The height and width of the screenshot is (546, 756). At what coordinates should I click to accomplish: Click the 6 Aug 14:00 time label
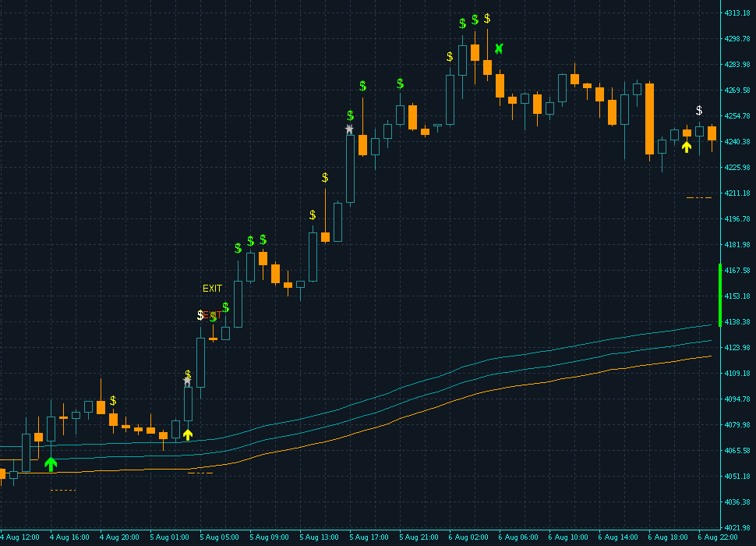618,537
